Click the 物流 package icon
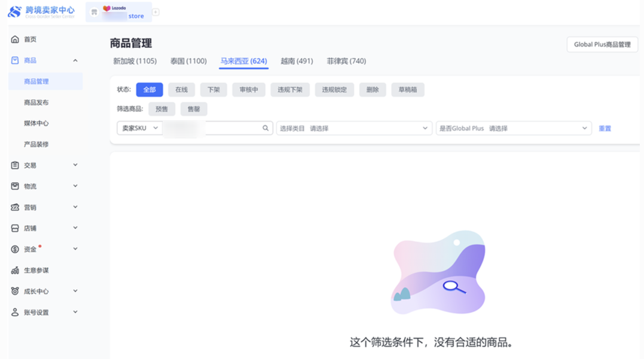 click(15, 186)
